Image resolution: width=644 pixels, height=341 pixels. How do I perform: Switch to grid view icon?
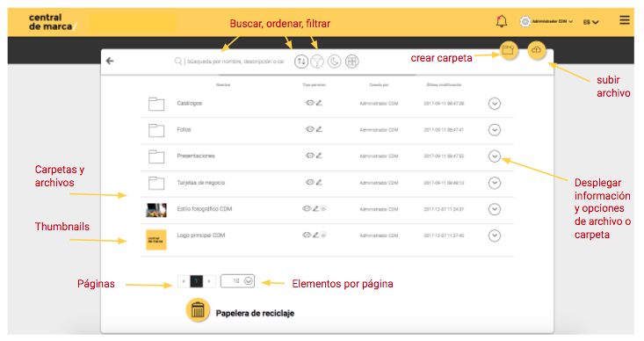pos(352,62)
